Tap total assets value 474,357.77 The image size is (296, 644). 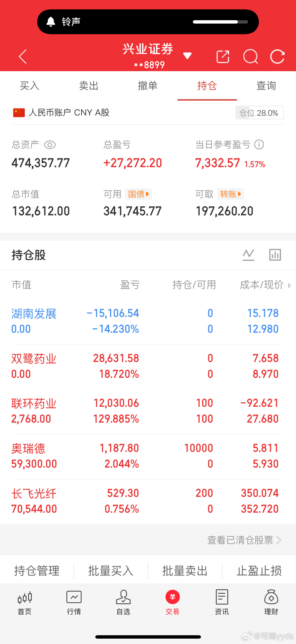(x=41, y=163)
